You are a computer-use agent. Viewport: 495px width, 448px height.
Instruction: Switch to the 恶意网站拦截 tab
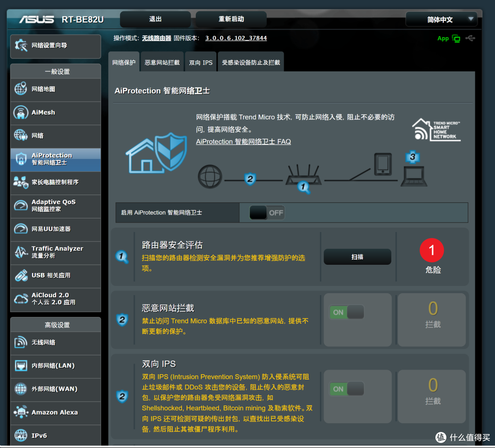coord(162,62)
